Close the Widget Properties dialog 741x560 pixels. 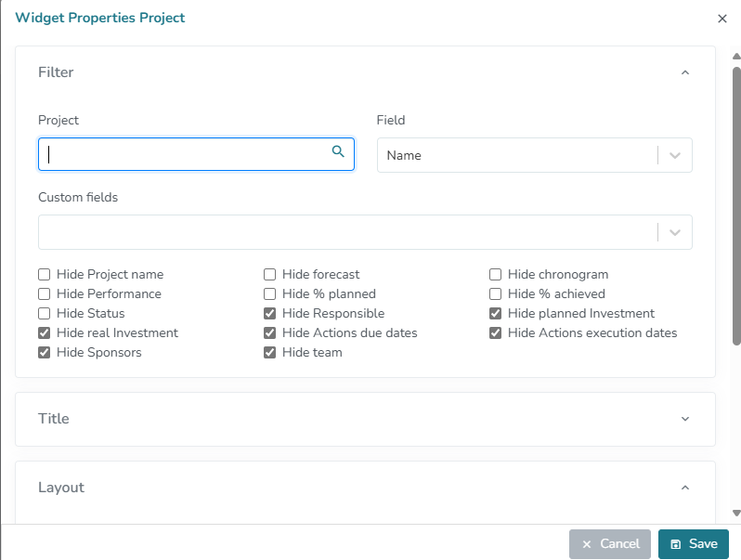[722, 19]
